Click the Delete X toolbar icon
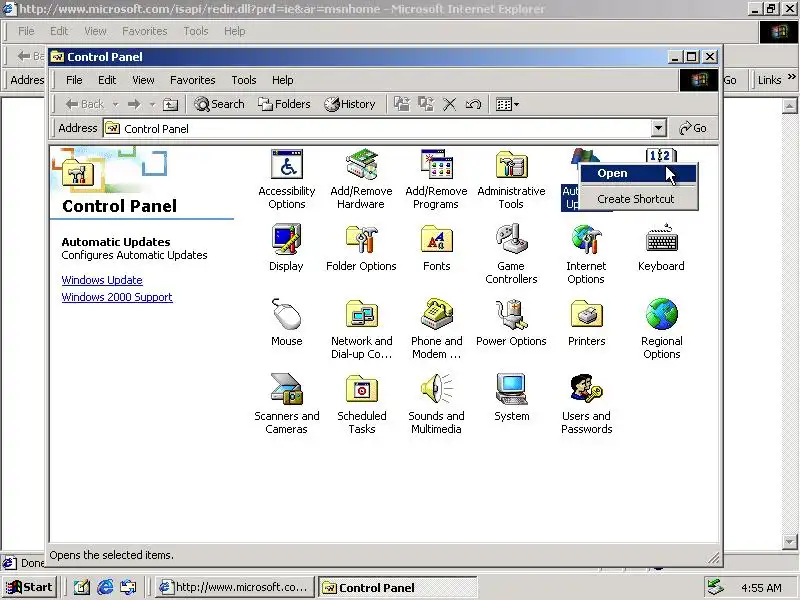 point(449,105)
